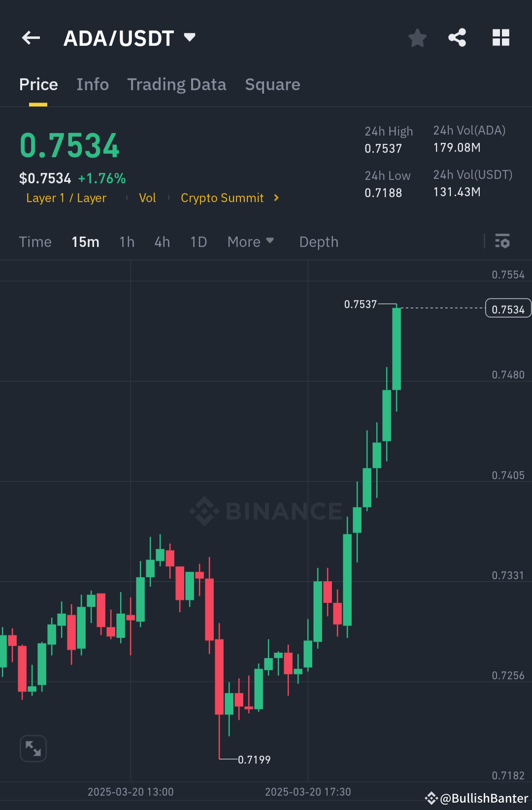This screenshot has height=810, width=532.
Task: Share the ADA/USDT chart
Action: click(457, 37)
